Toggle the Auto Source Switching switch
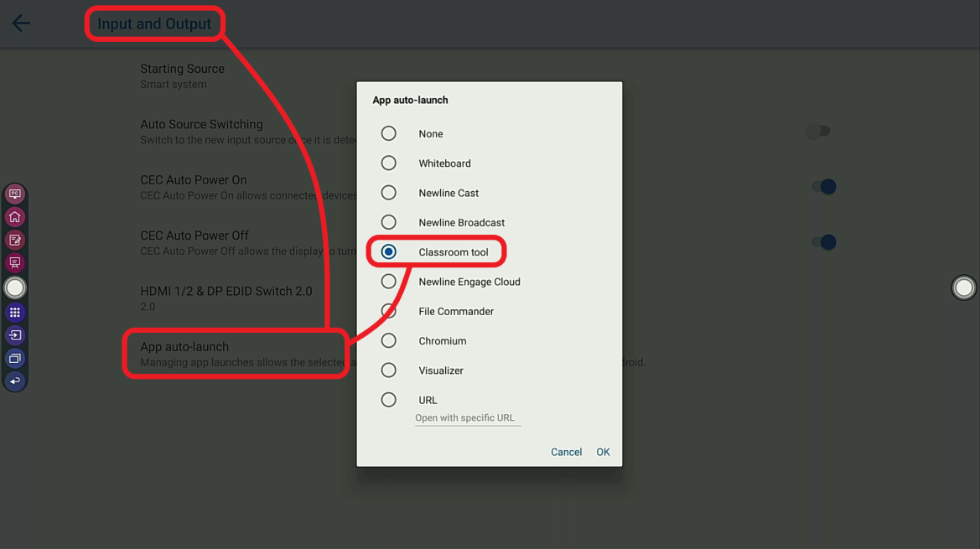Viewport: 980px width, 549px height. pos(818,131)
